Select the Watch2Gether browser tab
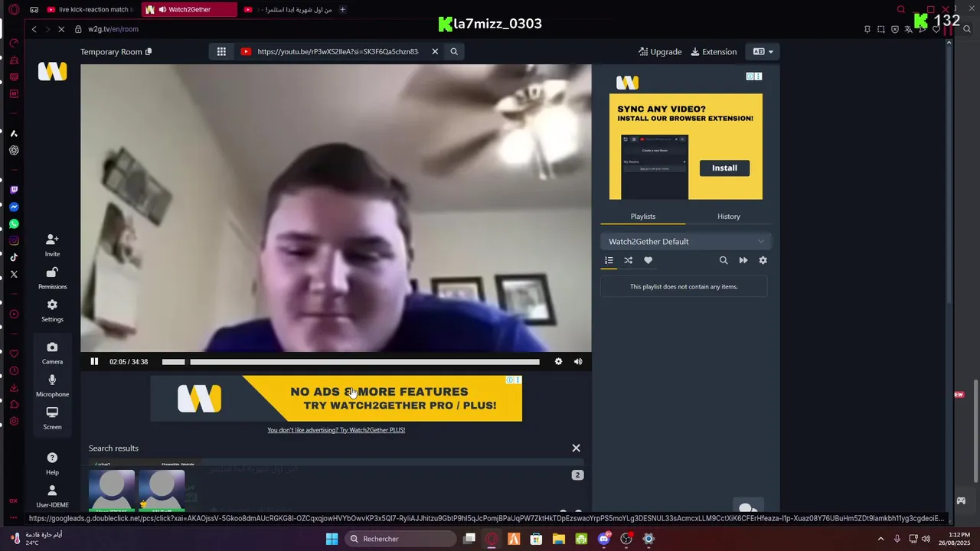Image resolution: width=980 pixels, height=551 pixels. [x=189, y=9]
